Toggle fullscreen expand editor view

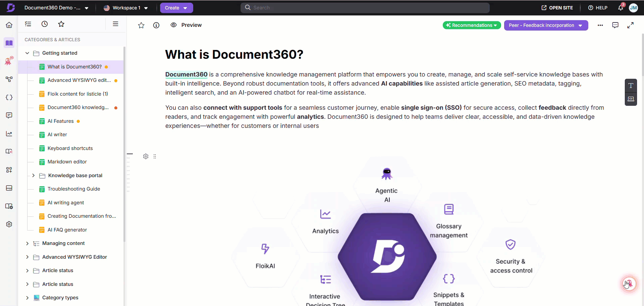click(x=631, y=25)
